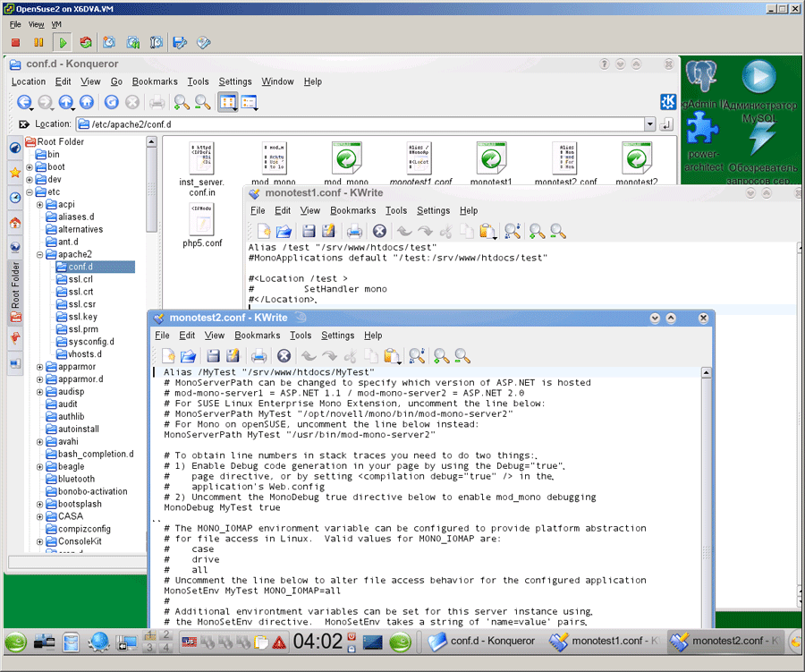805x672 pixels.
Task: Click Go button beside Location bar
Action: coord(666,123)
